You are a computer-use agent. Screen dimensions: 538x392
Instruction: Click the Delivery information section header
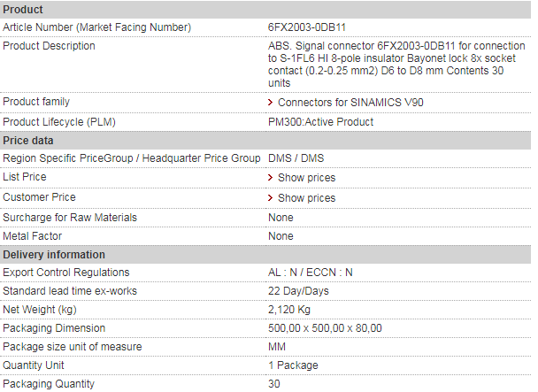click(x=265, y=255)
